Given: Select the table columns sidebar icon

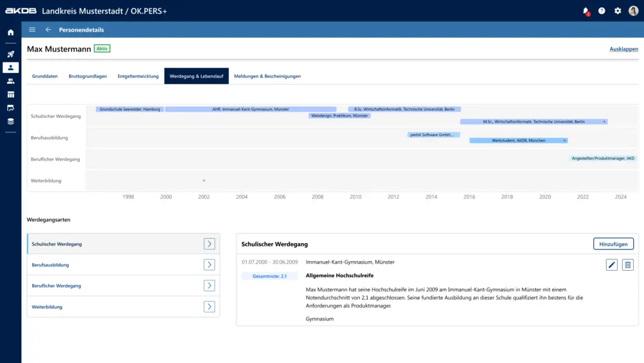Looking at the screenshot, I should (10, 95).
